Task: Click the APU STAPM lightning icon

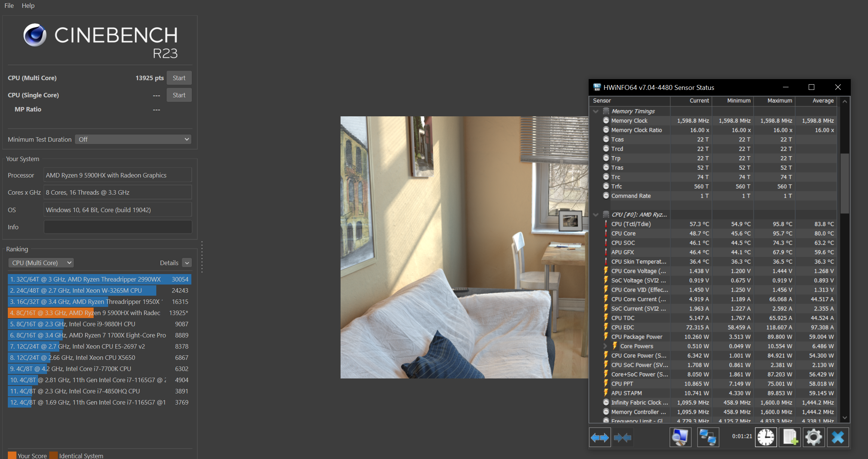Action: click(x=606, y=393)
